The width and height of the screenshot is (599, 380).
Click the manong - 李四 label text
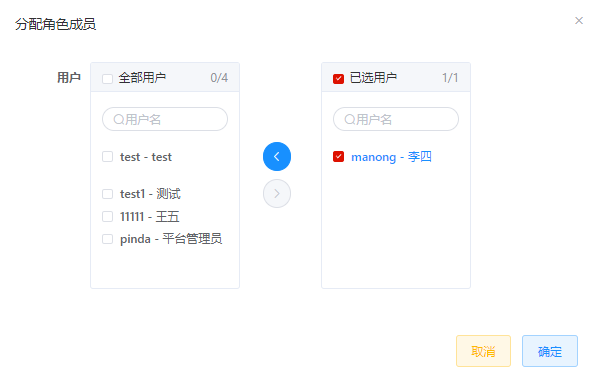pyautogui.click(x=391, y=157)
